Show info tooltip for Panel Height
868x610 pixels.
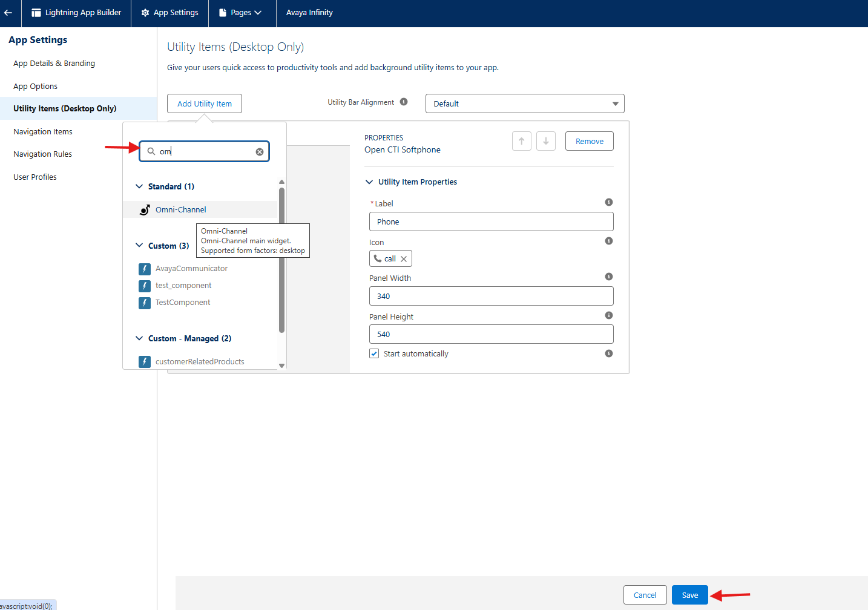[609, 315]
